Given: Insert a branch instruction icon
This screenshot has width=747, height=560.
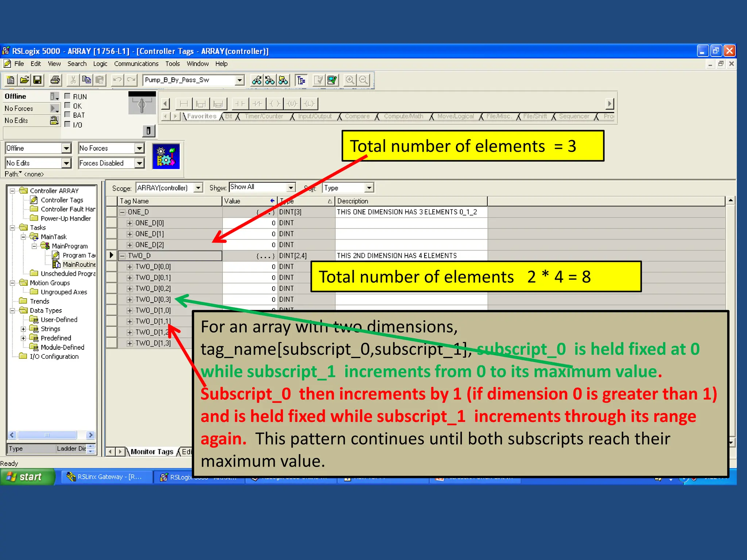Looking at the screenshot, I should click(x=201, y=104).
